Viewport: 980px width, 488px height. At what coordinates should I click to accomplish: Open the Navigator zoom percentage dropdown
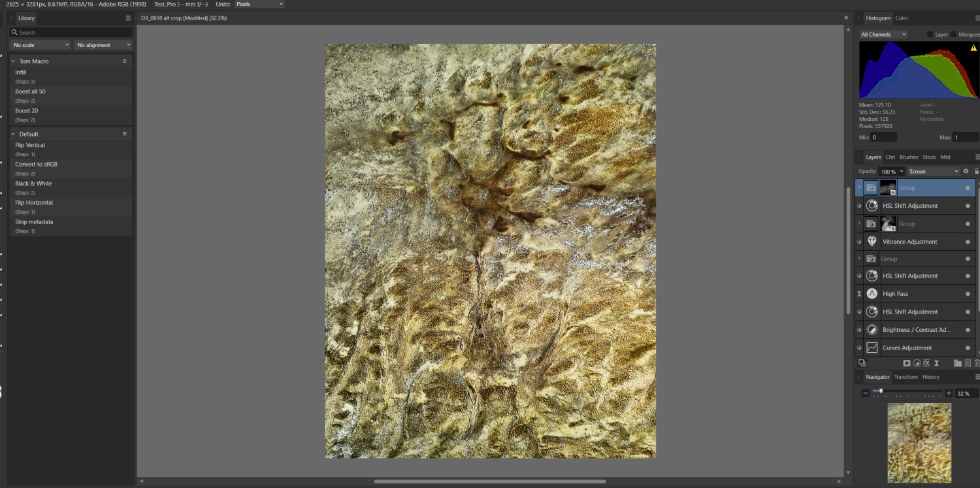(x=966, y=393)
